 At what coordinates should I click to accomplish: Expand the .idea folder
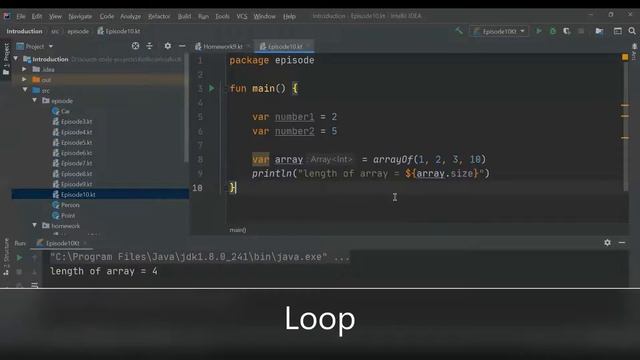click(24, 69)
